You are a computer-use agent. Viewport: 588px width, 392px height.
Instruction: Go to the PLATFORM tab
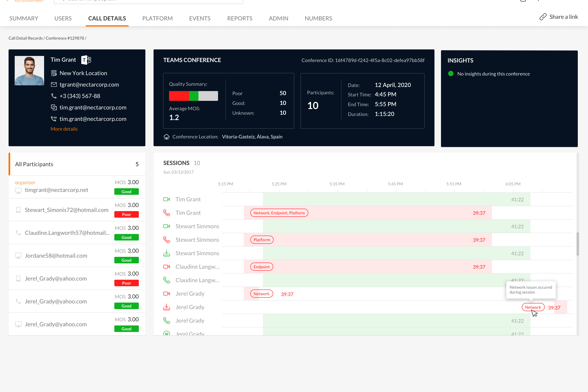[157, 18]
